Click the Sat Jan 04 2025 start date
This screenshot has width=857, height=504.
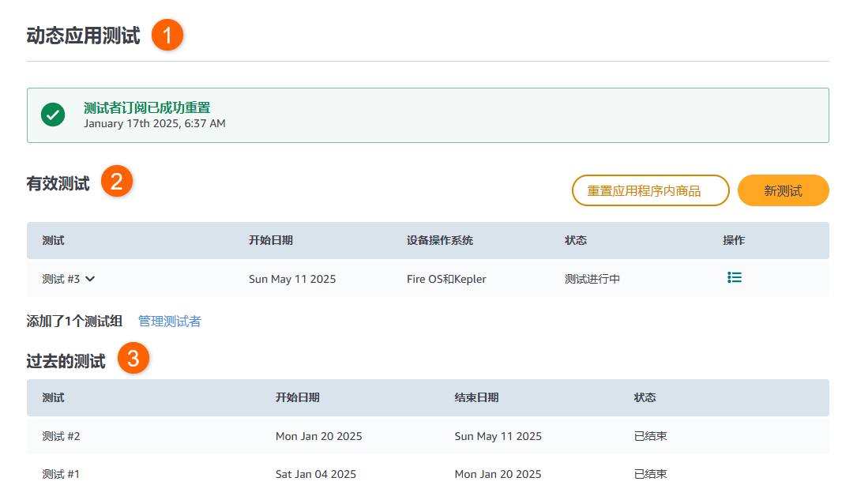[x=315, y=474]
